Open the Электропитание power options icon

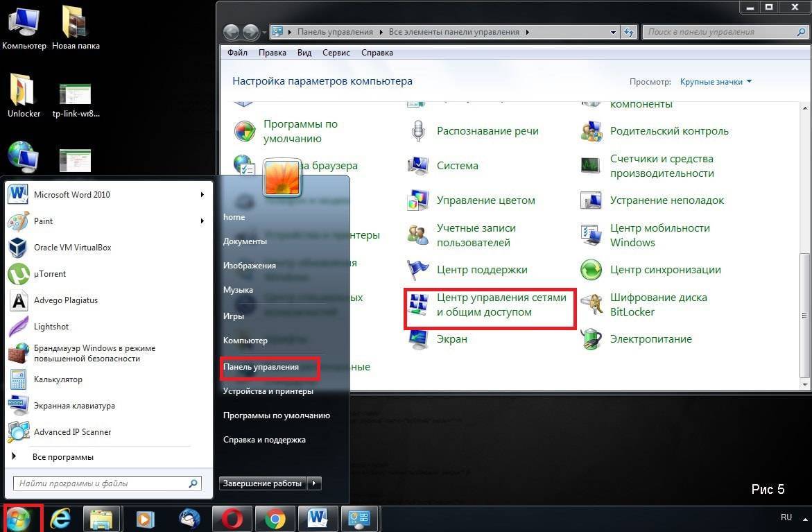coord(591,339)
